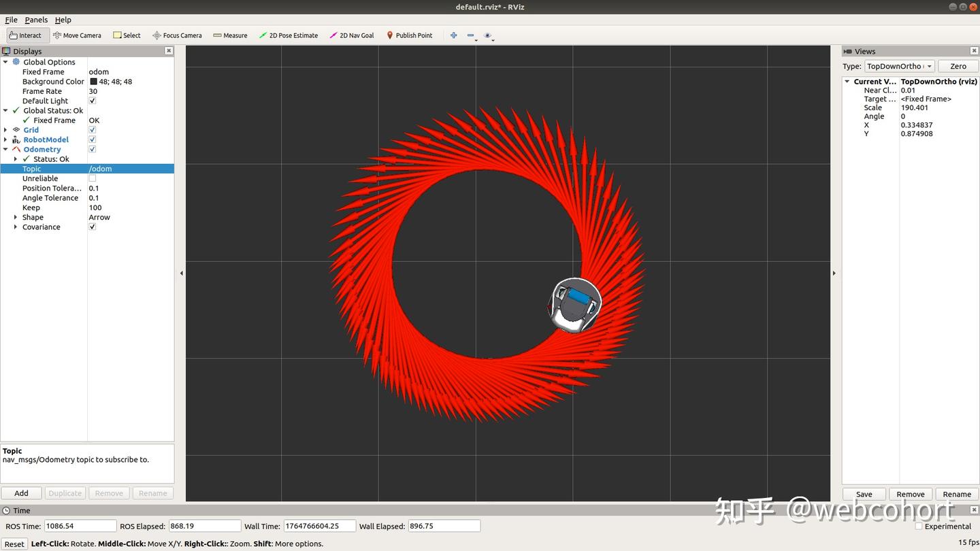Screen dimensions: 980x551
Task: Save the current view
Action: pos(864,495)
